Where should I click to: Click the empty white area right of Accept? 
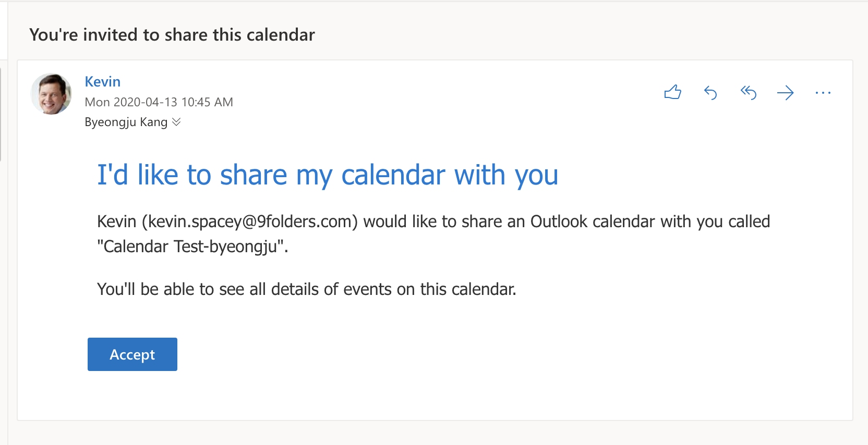tap(469, 354)
